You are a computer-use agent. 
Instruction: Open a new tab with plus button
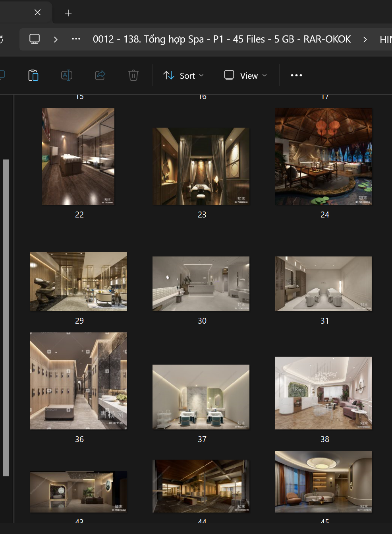point(68,13)
